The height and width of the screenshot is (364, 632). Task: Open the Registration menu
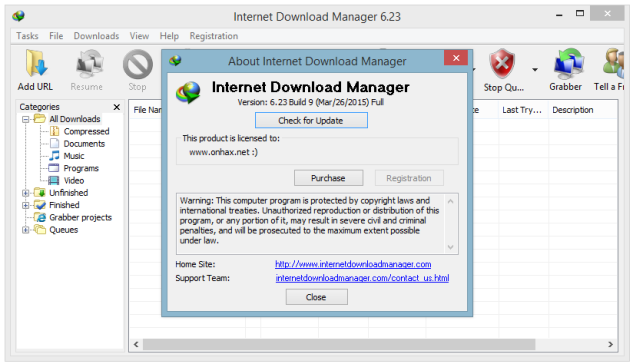tap(214, 36)
